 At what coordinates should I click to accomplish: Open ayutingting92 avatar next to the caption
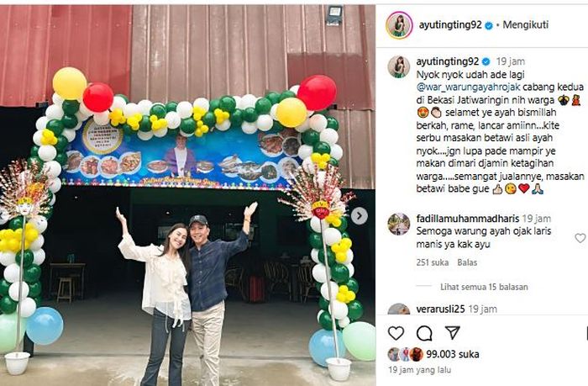(399, 66)
